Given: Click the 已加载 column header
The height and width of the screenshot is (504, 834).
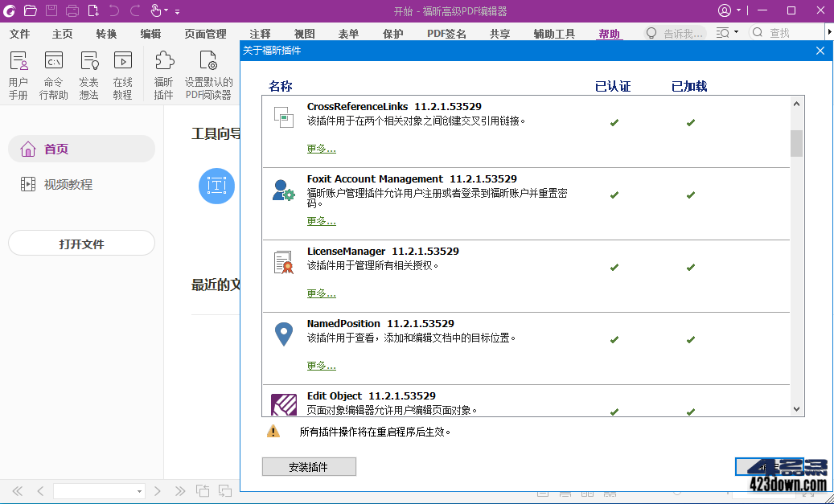Looking at the screenshot, I should point(689,86).
